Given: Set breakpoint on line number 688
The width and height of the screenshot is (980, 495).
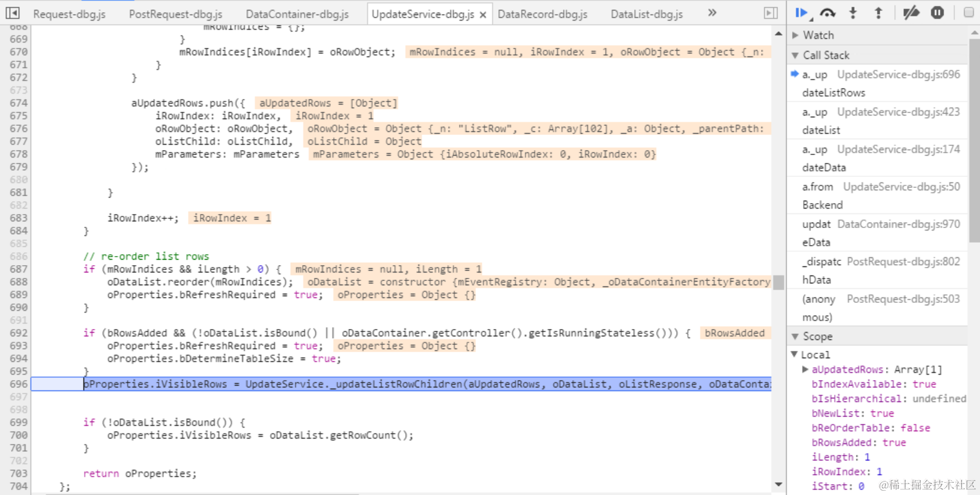Looking at the screenshot, I should pyautogui.click(x=19, y=282).
